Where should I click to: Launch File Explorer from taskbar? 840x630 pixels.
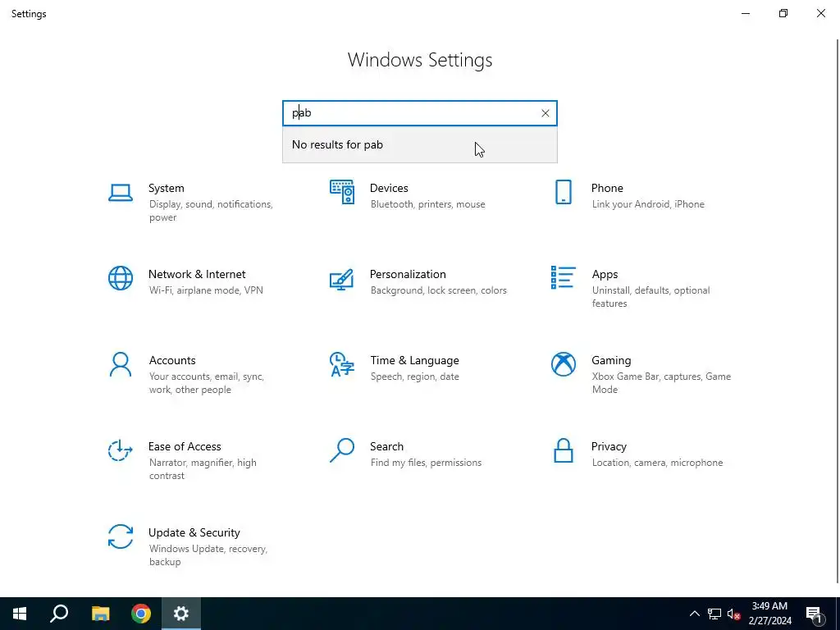(x=100, y=614)
